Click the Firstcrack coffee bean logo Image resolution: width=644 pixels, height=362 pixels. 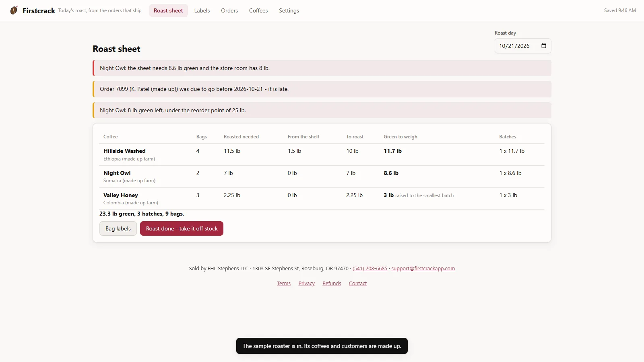click(x=14, y=10)
